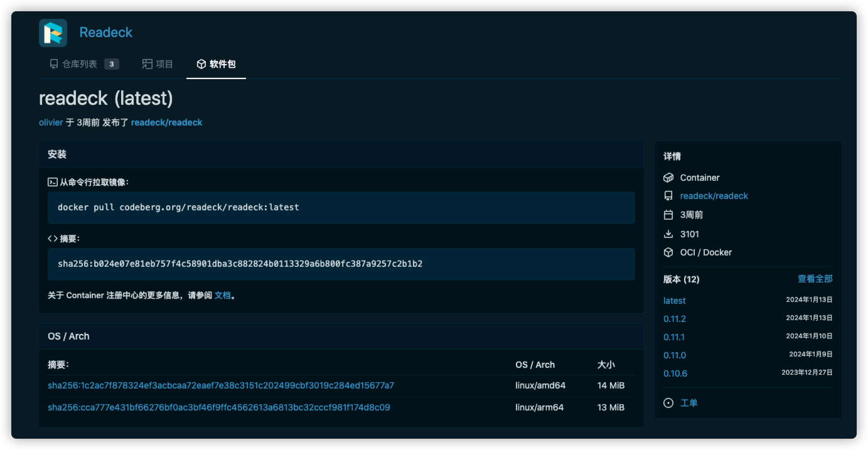868x450 pixels.
Task: Click the Readeck logo avatar
Action: pyautogui.click(x=53, y=33)
